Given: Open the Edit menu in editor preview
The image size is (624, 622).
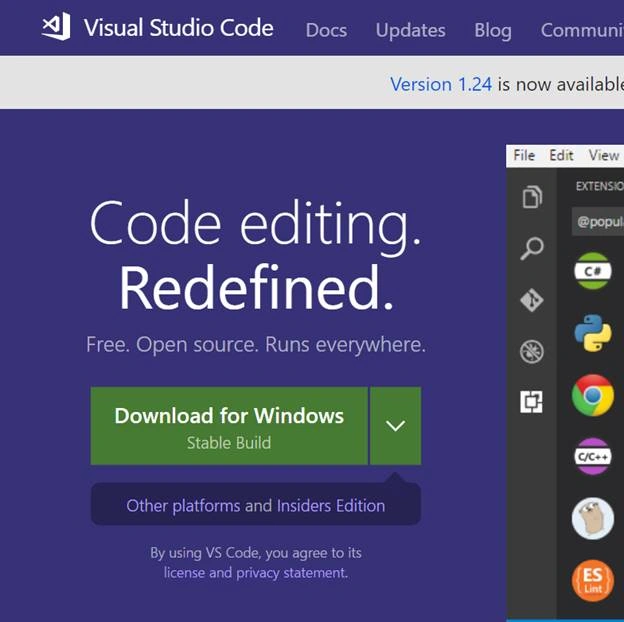Looking at the screenshot, I should tap(561, 155).
